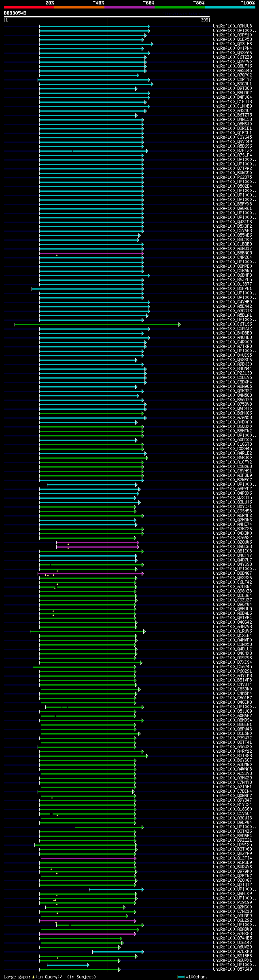This screenshot has width=259, height=980.
Task: Click the =100char. scale legend
Action: click(x=193, y=977)
